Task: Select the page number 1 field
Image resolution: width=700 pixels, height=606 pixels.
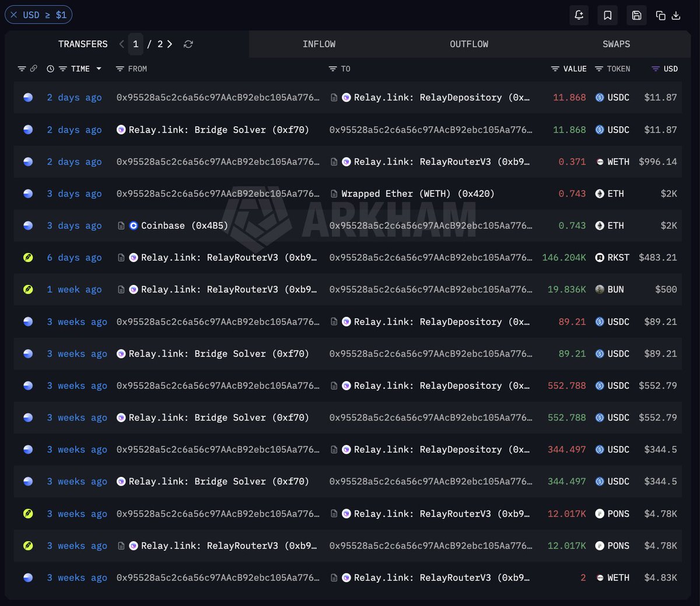Action: point(135,44)
